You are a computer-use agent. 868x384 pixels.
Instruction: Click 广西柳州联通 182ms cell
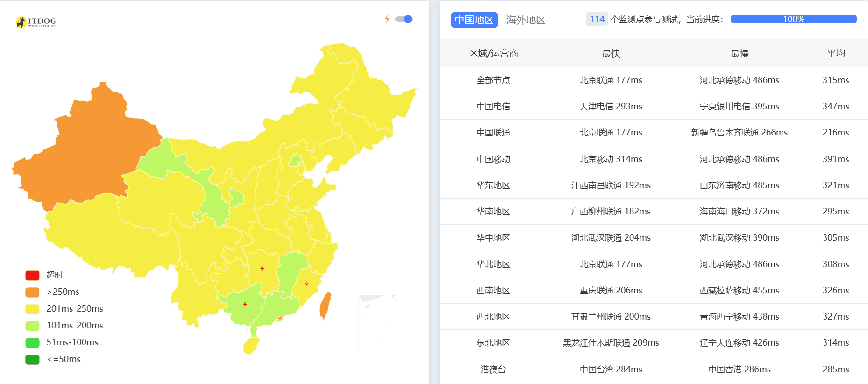coord(611,212)
